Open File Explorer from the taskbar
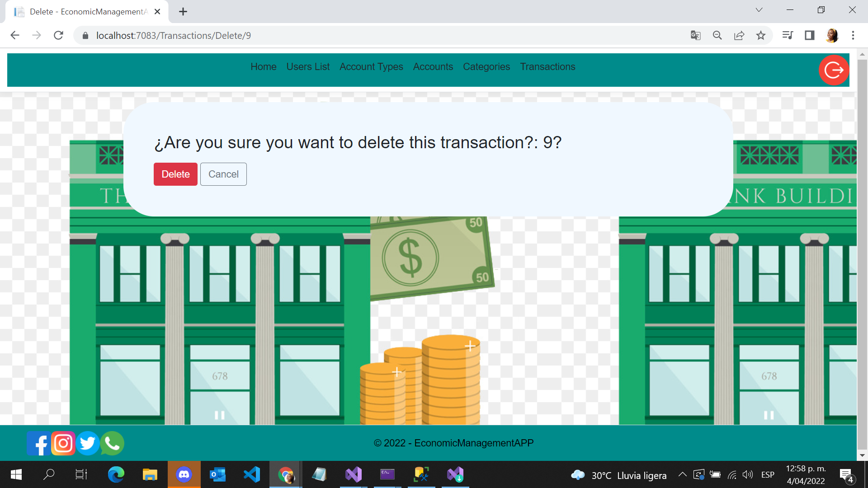This screenshot has width=868, height=488. click(x=150, y=474)
